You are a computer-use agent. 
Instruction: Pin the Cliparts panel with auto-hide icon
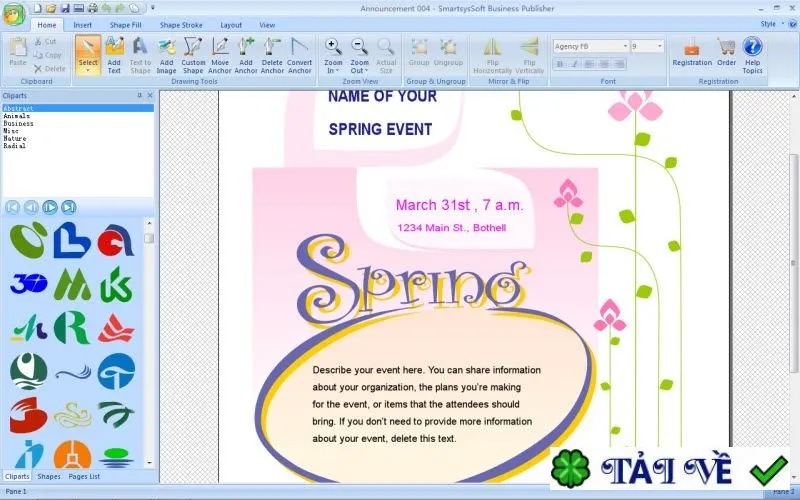point(140,95)
